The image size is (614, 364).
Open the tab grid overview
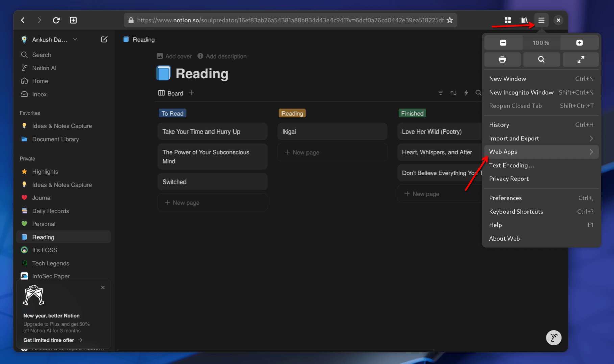pyautogui.click(x=507, y=20)
